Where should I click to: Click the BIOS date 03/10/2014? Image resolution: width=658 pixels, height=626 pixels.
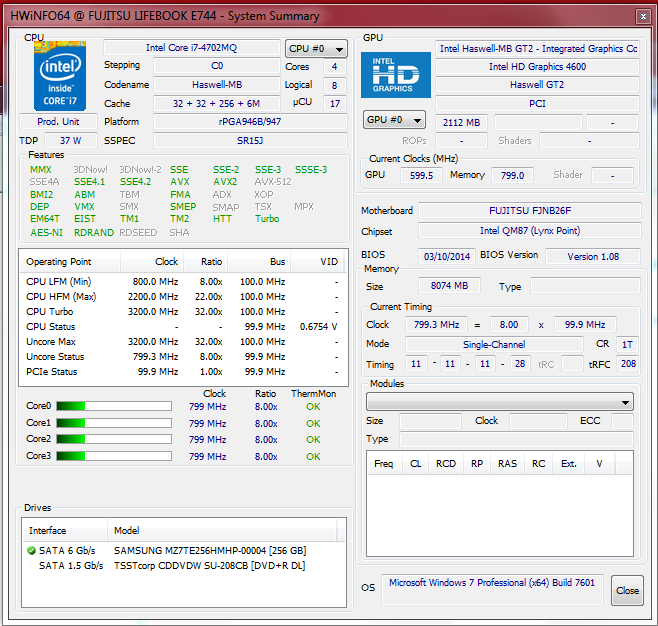tap(447, 256)
